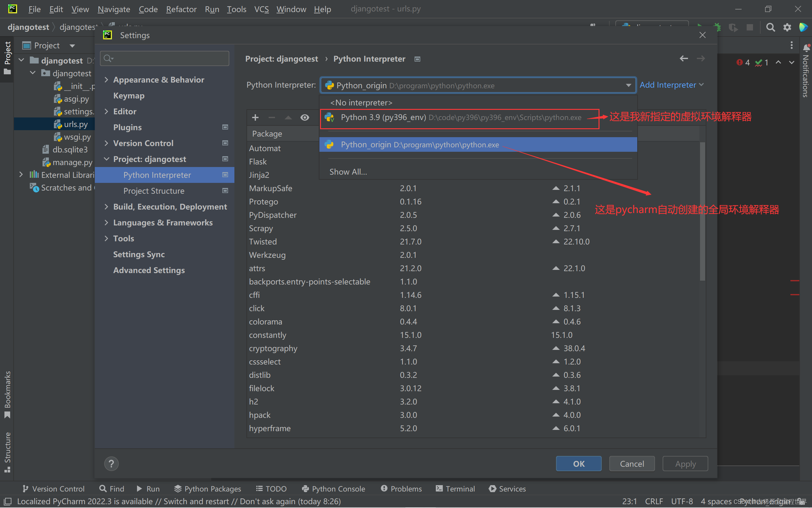Click the Plugins project-level marker icon
Screen dimensions: 812x508
click(x=225, y=127)
